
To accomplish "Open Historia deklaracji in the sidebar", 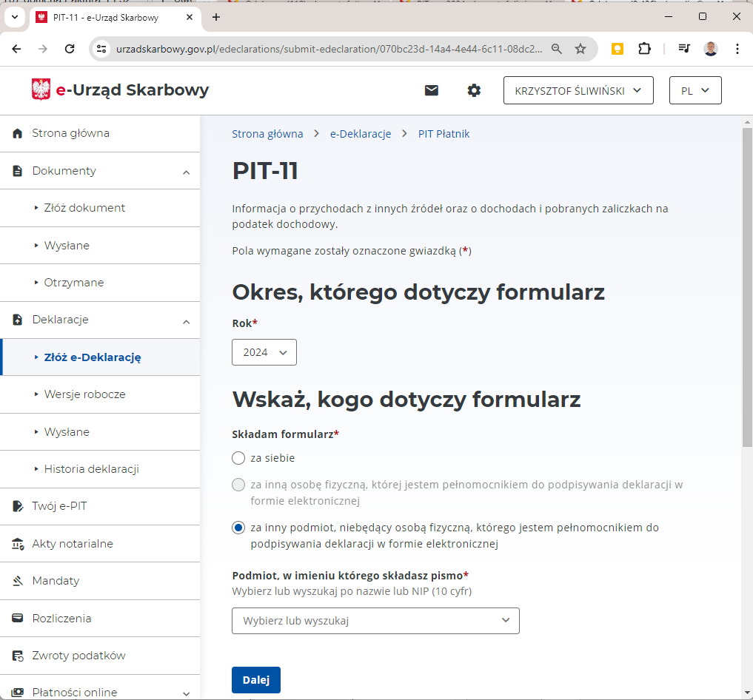I will point(91,469).
